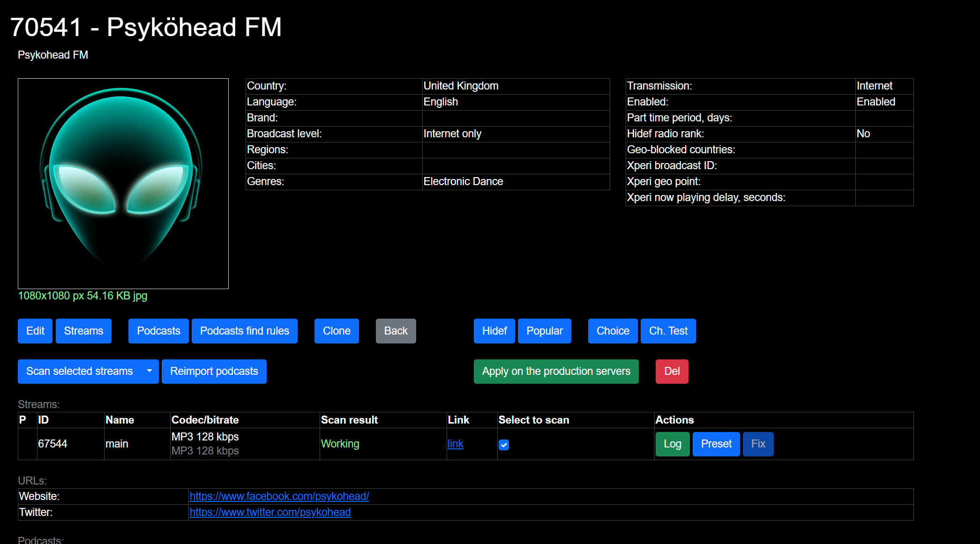Apply on the production servers
Screen dimensions: 980x544
tap(556, 371)
